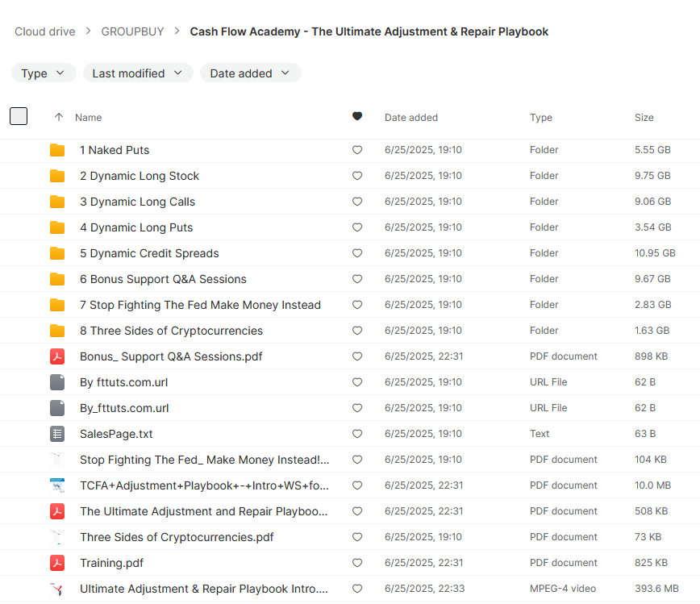Go to Cloud drive in the breadcrumb
Screen dimensions: 700x604
[x=44, y=31]
